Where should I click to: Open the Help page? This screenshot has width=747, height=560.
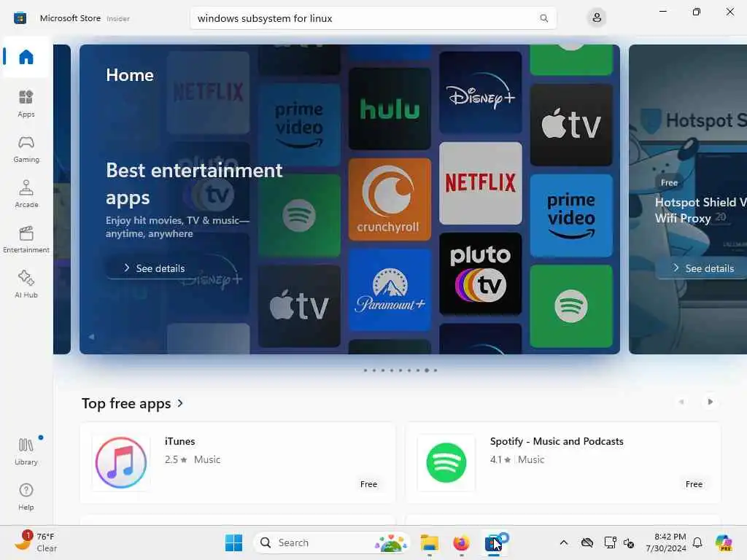[26, 497]
